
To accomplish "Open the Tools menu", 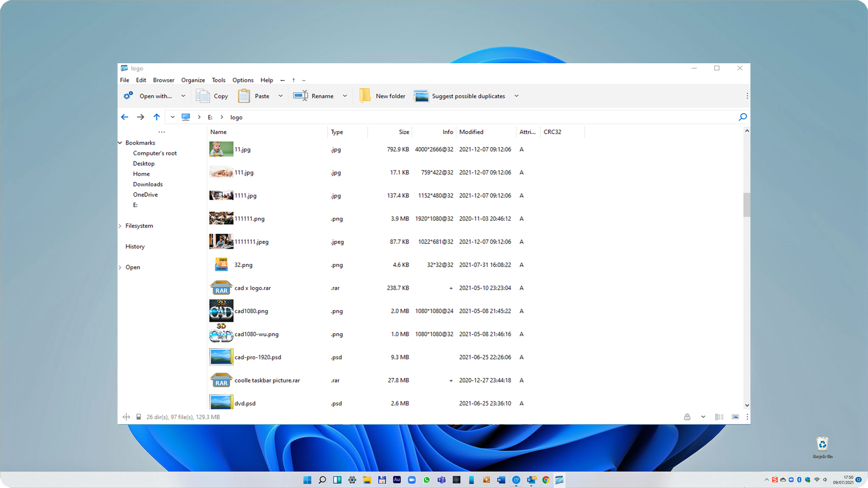I will pos(218,80).
